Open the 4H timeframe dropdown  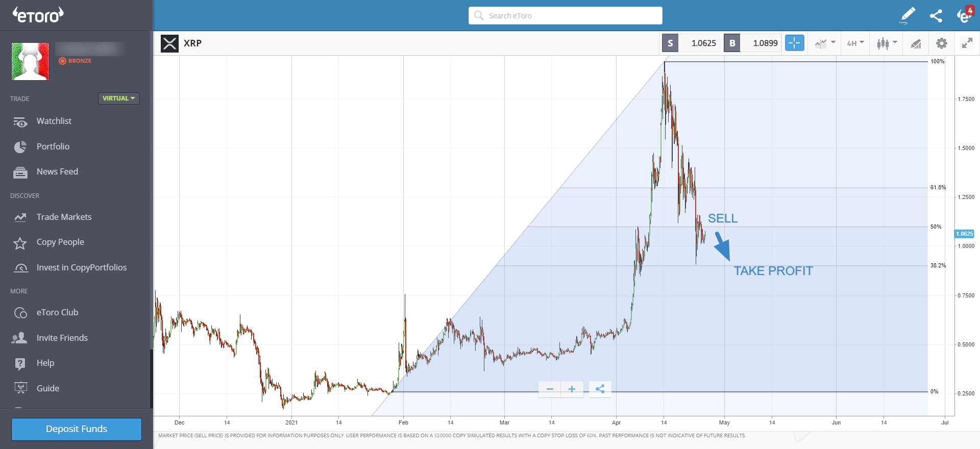pos(855,43)
